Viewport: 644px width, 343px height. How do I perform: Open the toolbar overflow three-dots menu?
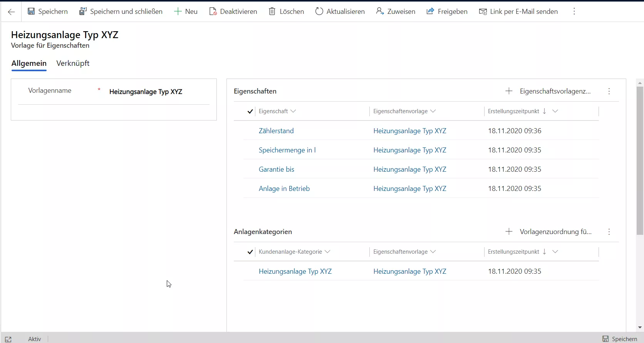coord(574,12)
